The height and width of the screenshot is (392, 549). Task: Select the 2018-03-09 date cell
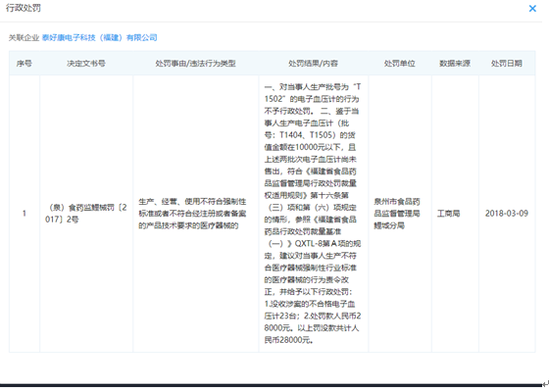tap(507, 214)
